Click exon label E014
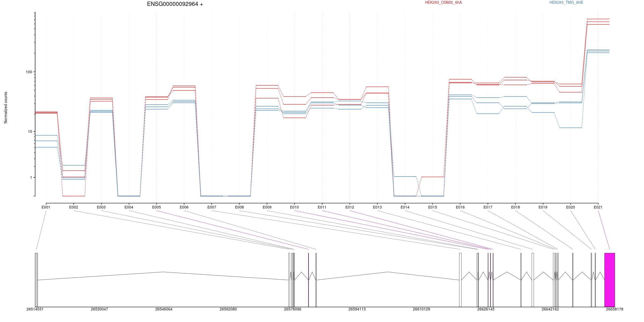Image resolution: width=644 pixels, height=322 pixels. [x=405, y=207]
